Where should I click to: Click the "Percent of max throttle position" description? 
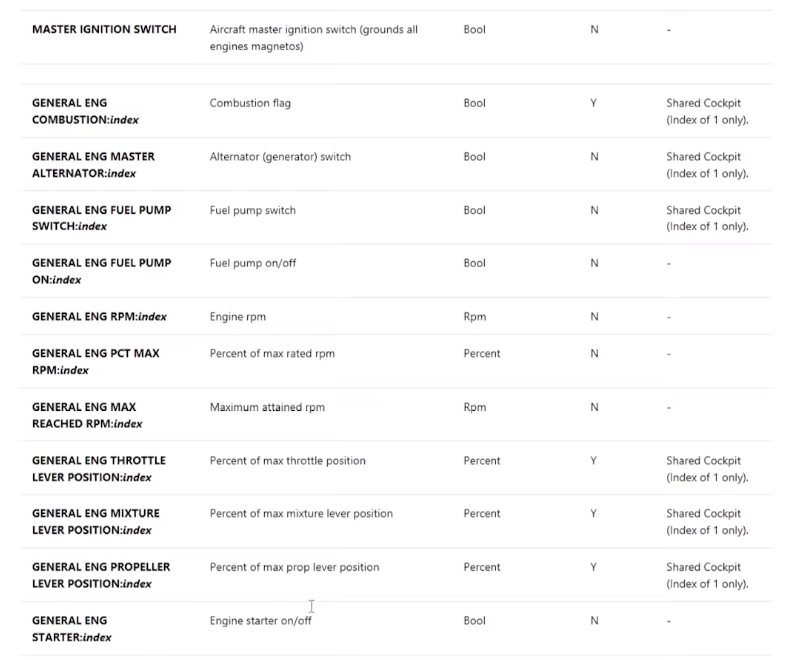tap(287, 461)
